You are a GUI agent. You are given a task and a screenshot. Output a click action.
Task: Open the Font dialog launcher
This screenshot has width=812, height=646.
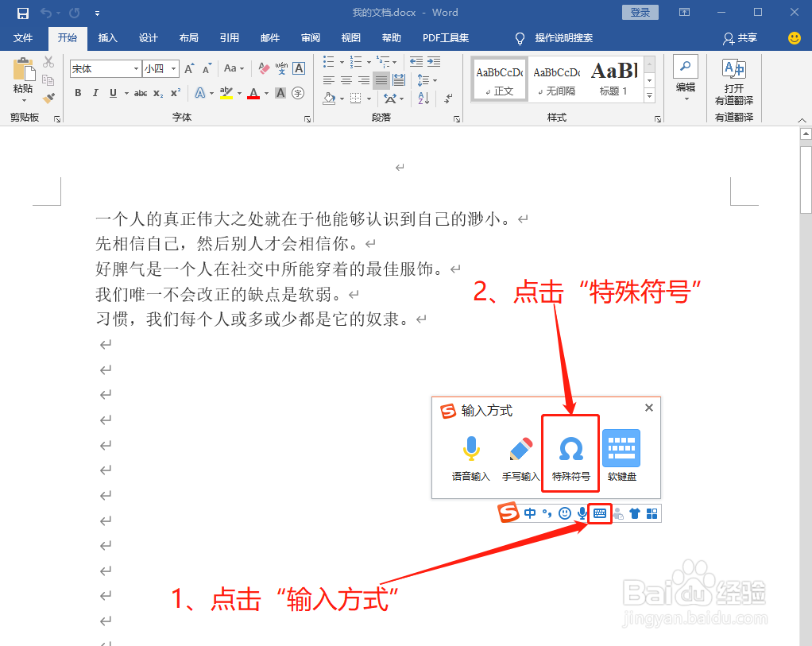click(307, 119)
